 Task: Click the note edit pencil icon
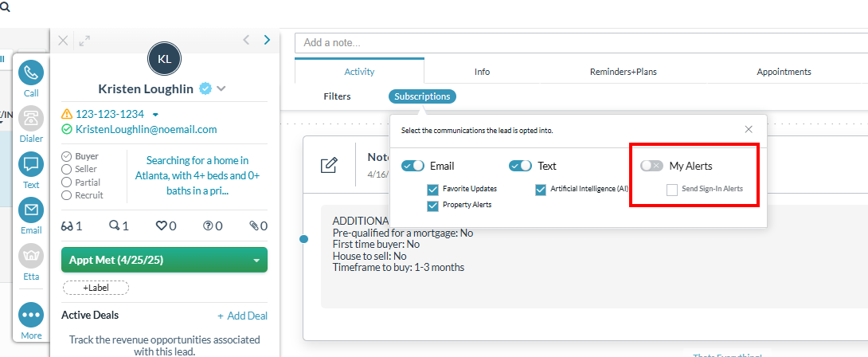click(x=329, y=165)
